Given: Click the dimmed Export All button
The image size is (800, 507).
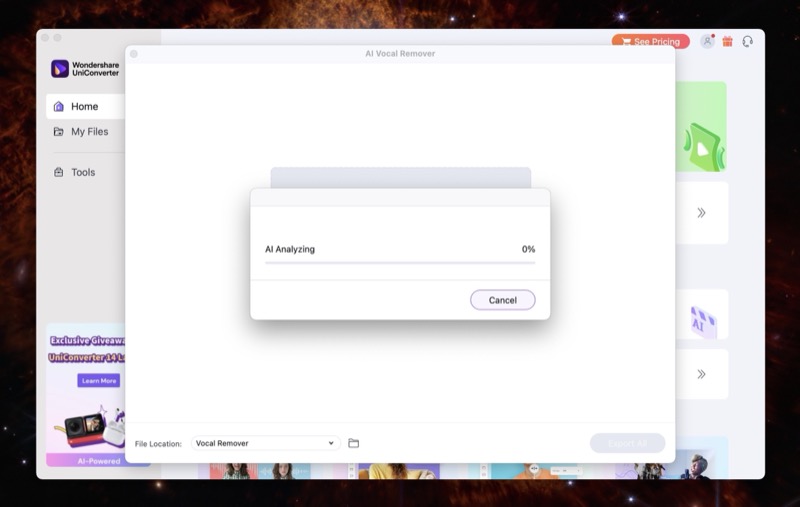Looking at the screenshot, I should [628, 443].
